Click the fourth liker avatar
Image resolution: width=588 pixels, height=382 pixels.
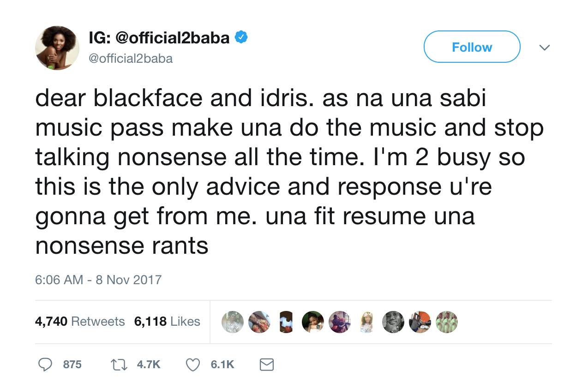pos(313,322)
